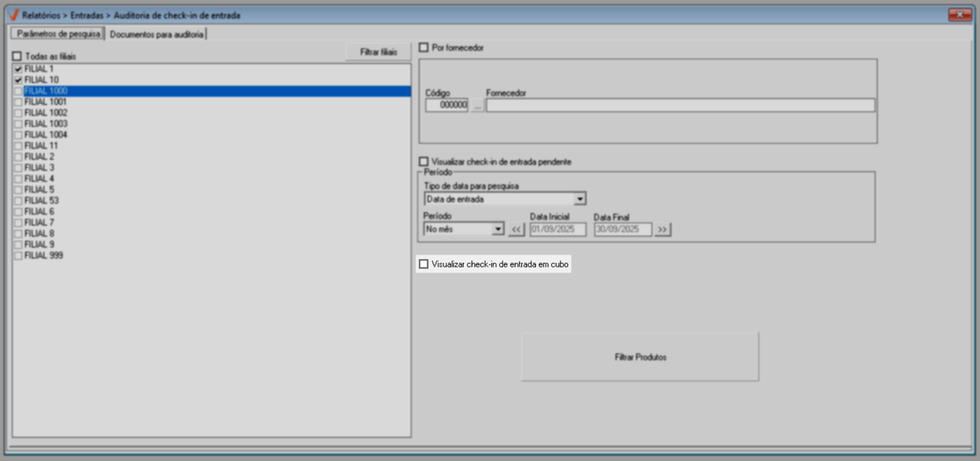Select the FILIAL 5 row text
980x461 pixels.
[x=39, y=190]
